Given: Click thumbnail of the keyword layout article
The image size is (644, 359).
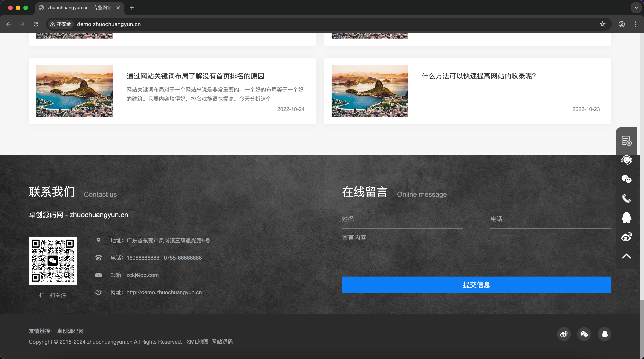Looking at the screenshot, I should click(x=75, y=91).
